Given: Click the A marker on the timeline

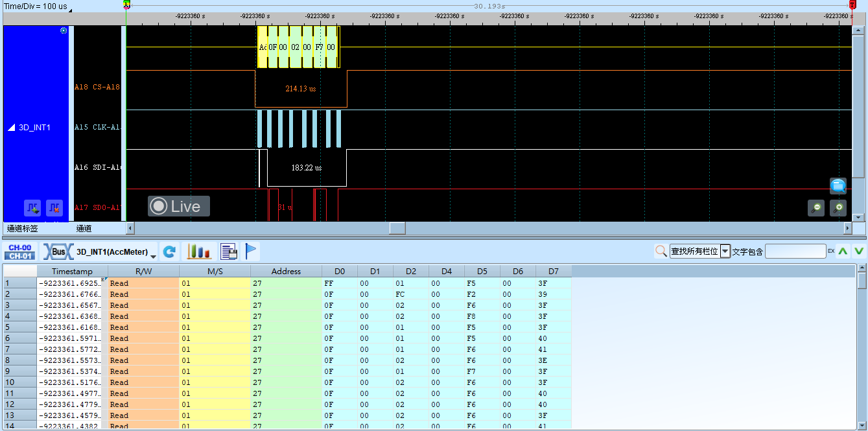Looking at the screenshot, I should tap(126, 5).
